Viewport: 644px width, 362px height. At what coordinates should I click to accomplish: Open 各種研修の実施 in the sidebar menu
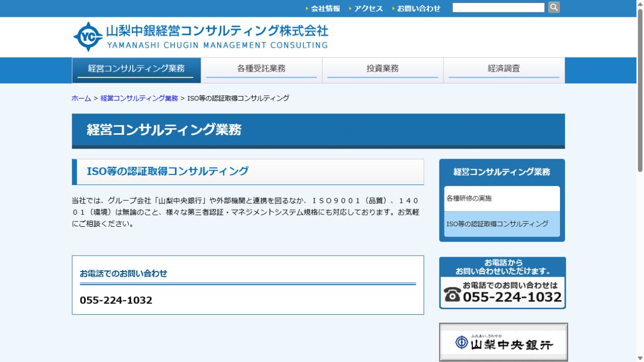pos(502,199)
